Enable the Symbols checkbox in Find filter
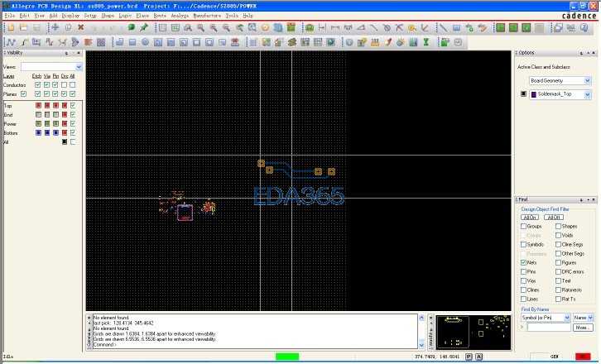The width and height of the screenshot is (601, 364). click(523, 244)
